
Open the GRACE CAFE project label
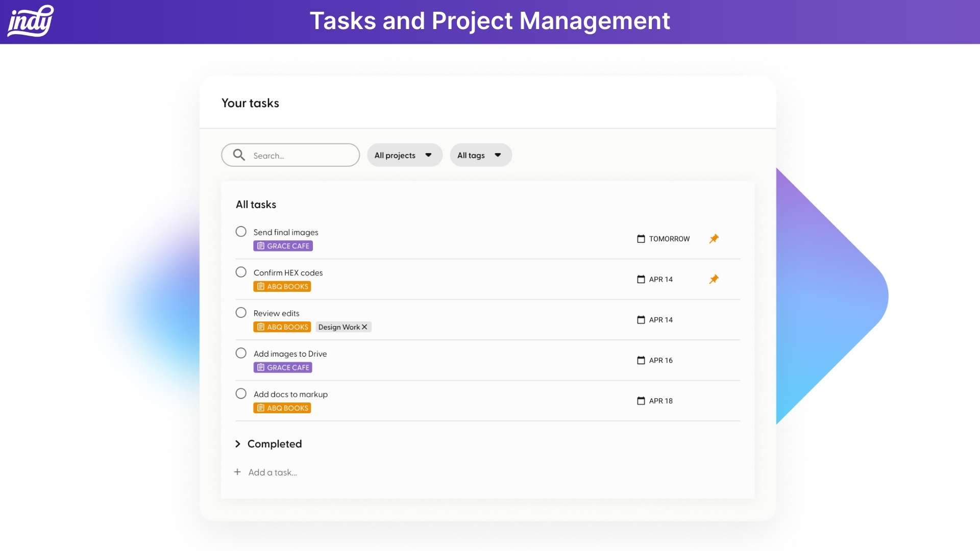click(283, 245)
